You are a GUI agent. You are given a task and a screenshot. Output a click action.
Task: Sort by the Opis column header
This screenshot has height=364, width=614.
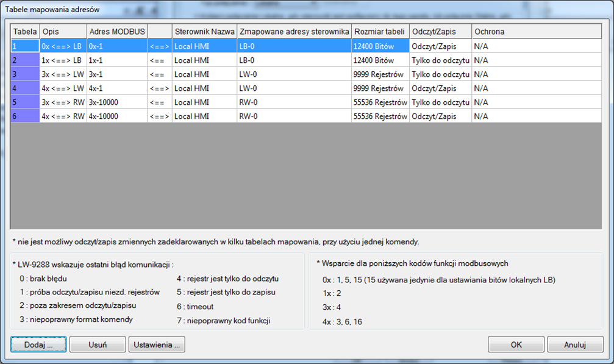63,32
